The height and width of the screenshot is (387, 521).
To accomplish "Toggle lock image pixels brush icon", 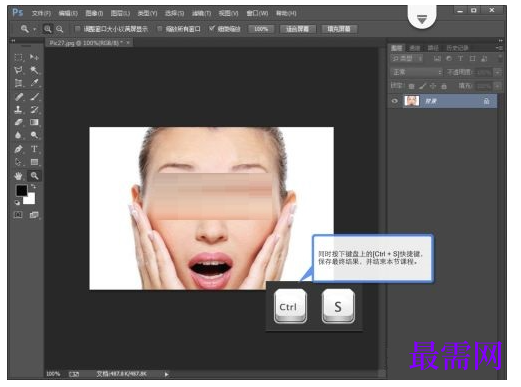I will point(422,86).
